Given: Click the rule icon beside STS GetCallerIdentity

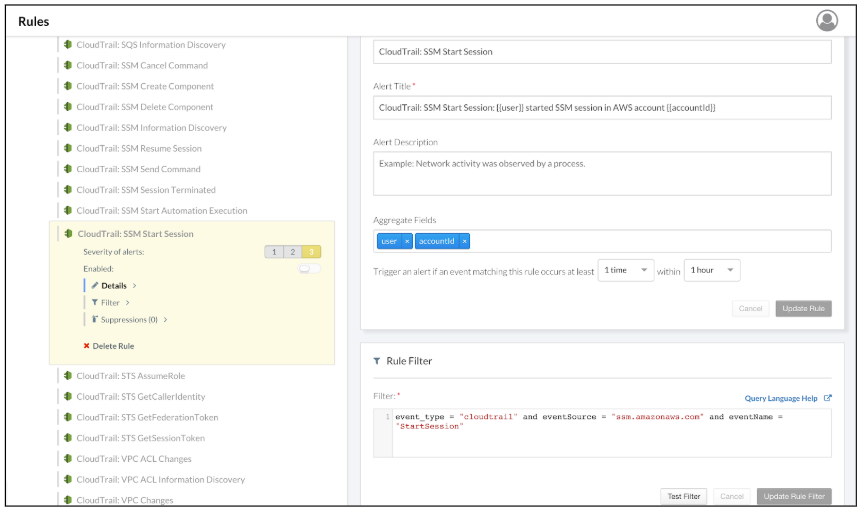Looking at the screenshot, I should pyautogui.click(x=68, y=396).
